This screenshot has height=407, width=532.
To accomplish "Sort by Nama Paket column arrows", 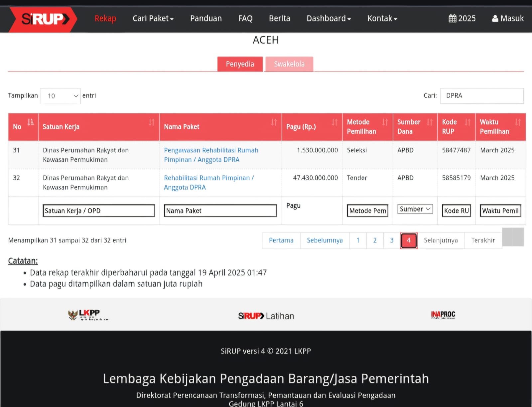I will pyautogui.click(x=274, y=122).
